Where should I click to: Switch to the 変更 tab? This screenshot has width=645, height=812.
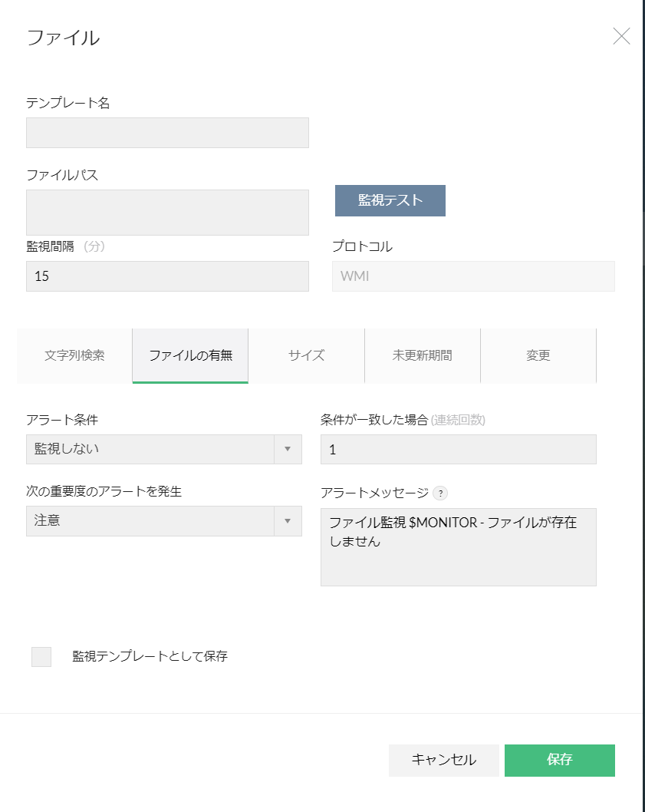[538, 355]
